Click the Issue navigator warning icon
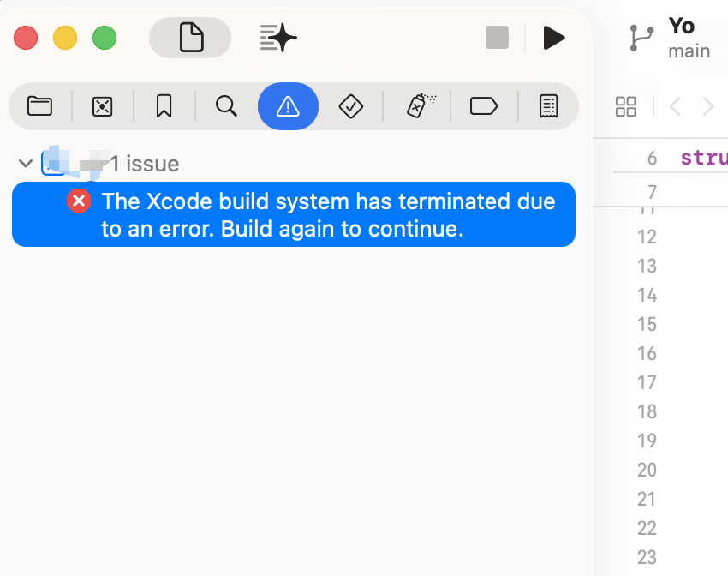Screen dimensions: 728x576 (x=288, y=106)
